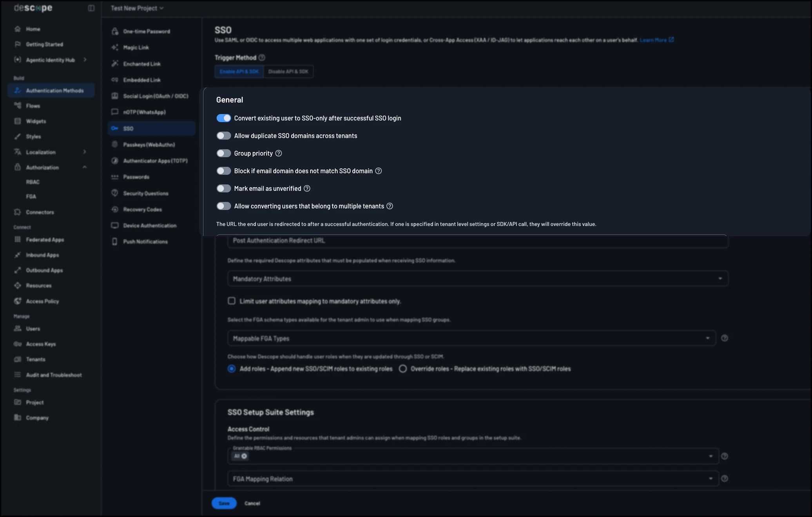Toggle the sidebar collapse icon next to Descope logo
The height and width of the screenshot is (517, 812).
pos(91,8)
